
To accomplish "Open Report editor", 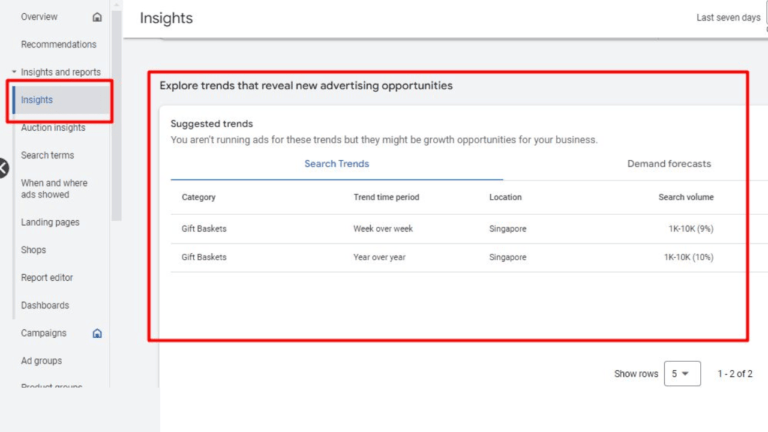I will (47, 278).
